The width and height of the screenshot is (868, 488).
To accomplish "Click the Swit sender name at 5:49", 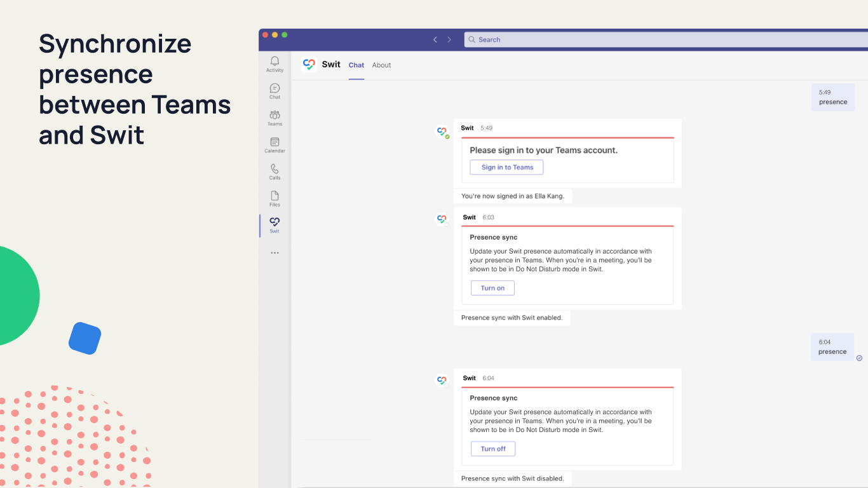I will (x=468, y=128).
